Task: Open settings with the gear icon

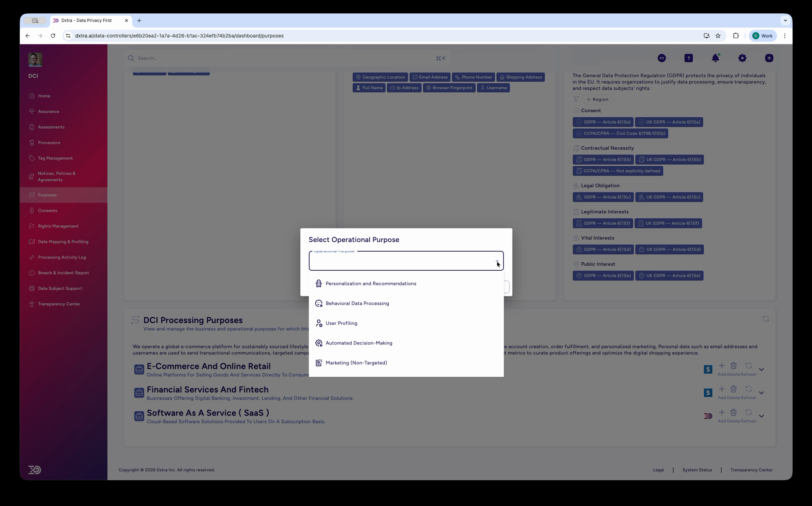Action: click(742, 58)
